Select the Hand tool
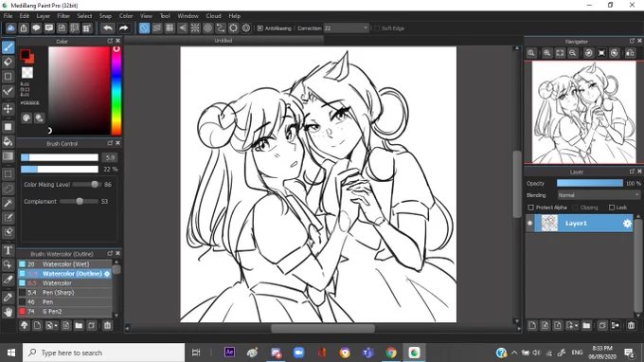Viewport: 644px width, 362px height. [9, 313]
